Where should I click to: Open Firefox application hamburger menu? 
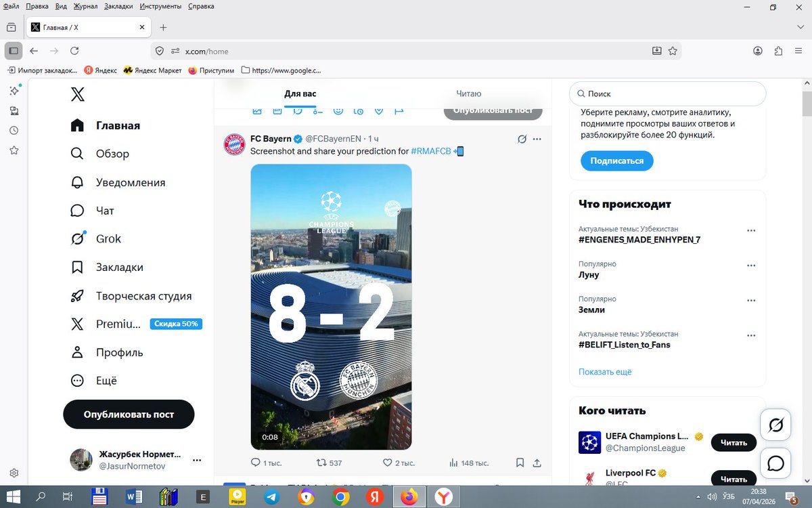798,51
